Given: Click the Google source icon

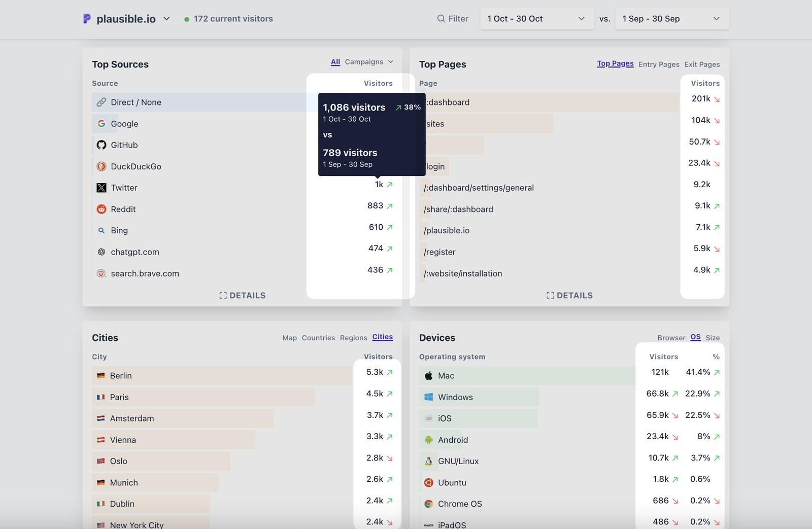Looking at the screenshot, I should point(102,123).
